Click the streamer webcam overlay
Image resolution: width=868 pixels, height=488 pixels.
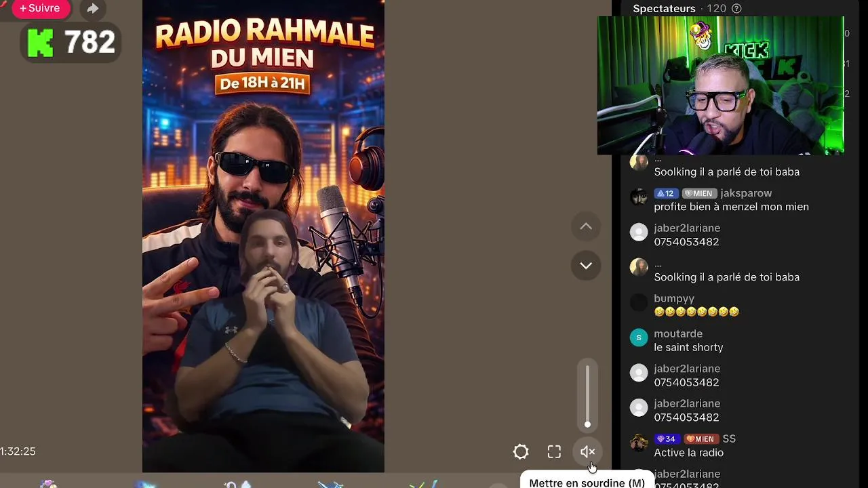coord(720,85)
